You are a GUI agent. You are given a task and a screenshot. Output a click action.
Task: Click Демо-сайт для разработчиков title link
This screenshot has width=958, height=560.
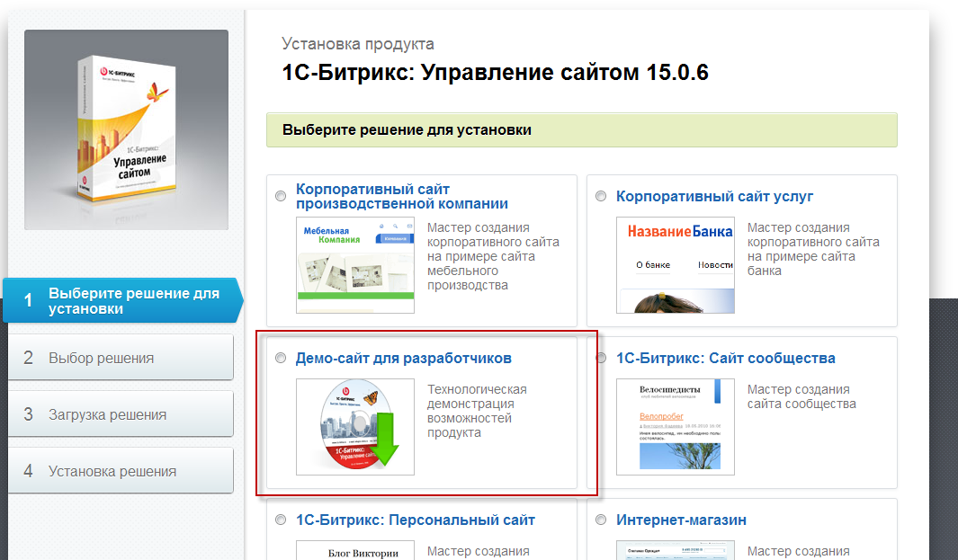[403, 359]
